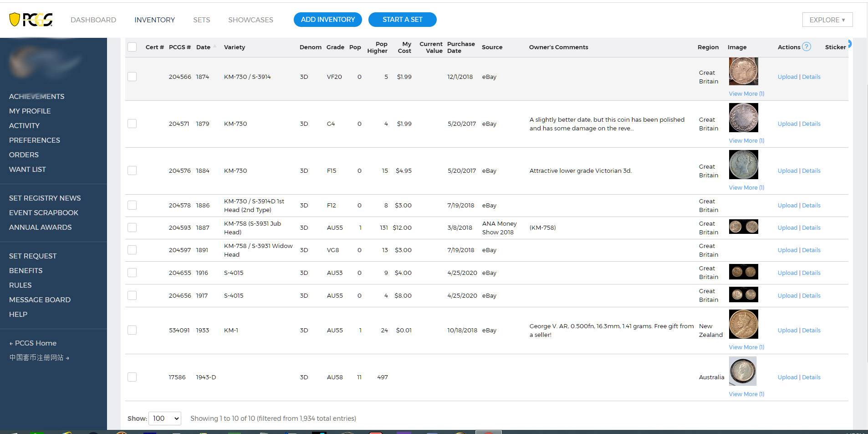Click the START A SET button
This screenshot has height=434, width=868.
tap(403, 20)
